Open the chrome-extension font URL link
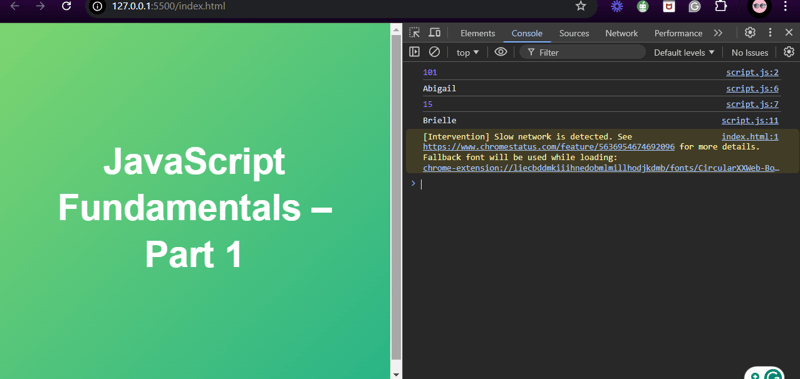Image resolution: width=800 pixels, height=379 pixels. (x=602, y=168)
